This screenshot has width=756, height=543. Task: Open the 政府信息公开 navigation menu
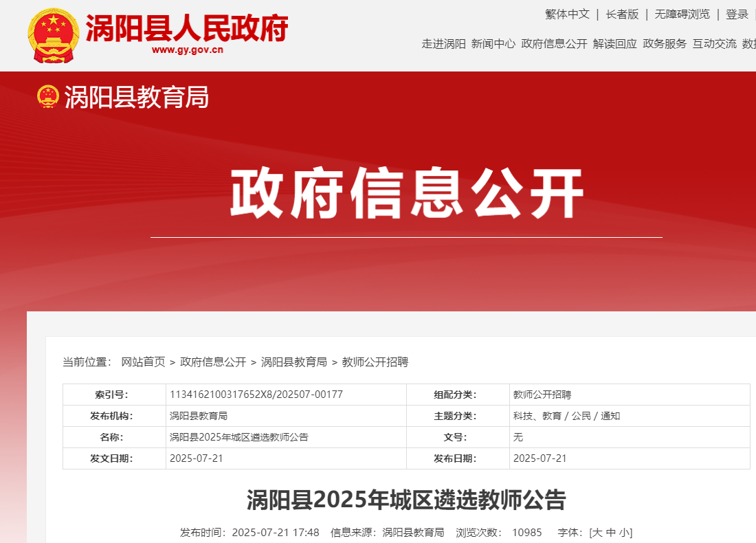pyautogui.click(x=554, y=44)
